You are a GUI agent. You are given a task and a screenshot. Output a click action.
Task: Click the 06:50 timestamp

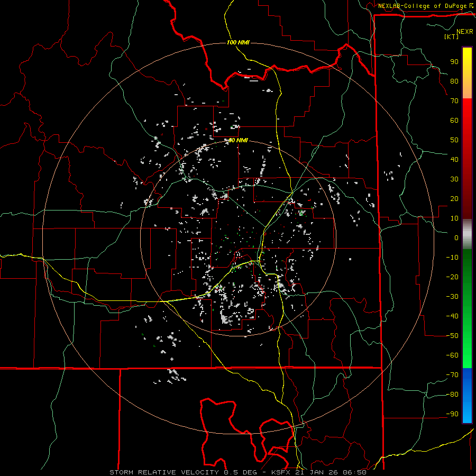pos(354,472)
